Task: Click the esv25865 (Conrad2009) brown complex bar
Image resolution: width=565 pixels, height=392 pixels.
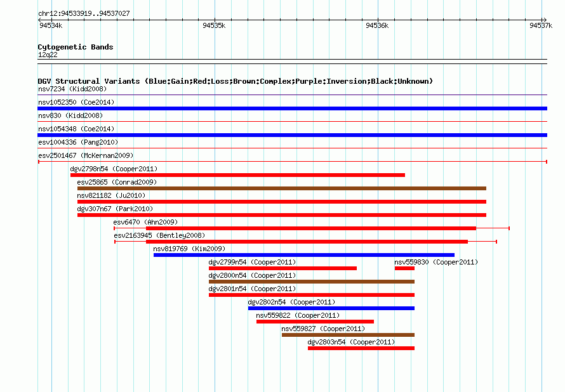Action: (282, 188)
